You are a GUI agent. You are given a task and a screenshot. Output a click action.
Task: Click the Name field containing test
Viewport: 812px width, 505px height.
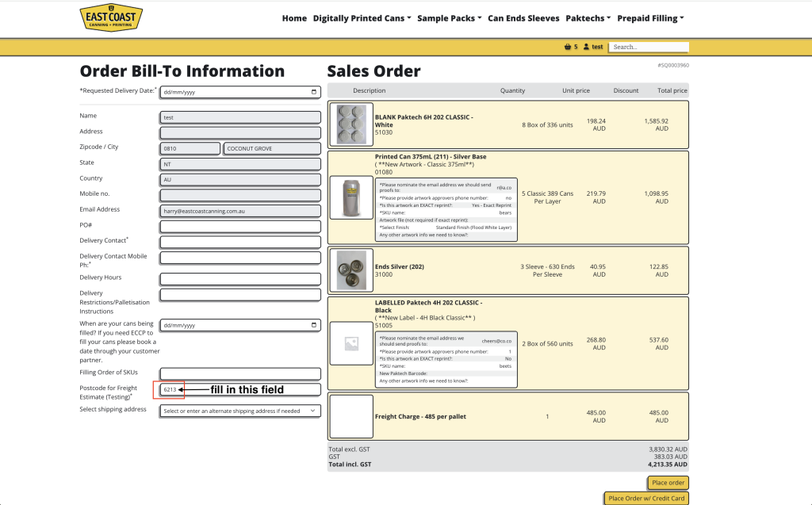pos(240,117)
